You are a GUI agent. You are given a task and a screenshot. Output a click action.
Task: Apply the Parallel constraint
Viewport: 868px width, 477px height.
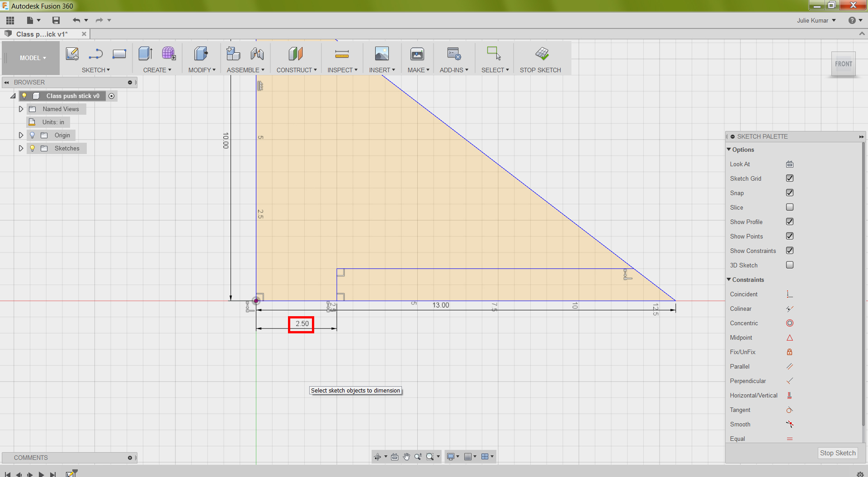click(x=790, y=367)
